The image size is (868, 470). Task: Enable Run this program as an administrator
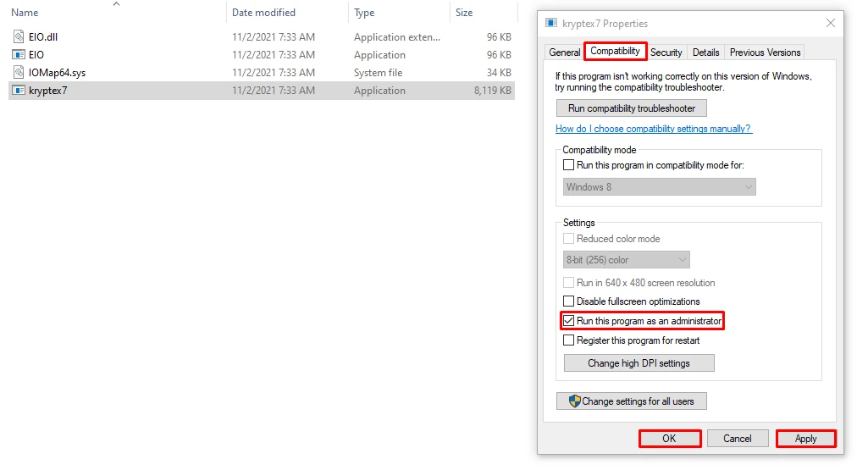pyautogui.click(x=569, y=322)
